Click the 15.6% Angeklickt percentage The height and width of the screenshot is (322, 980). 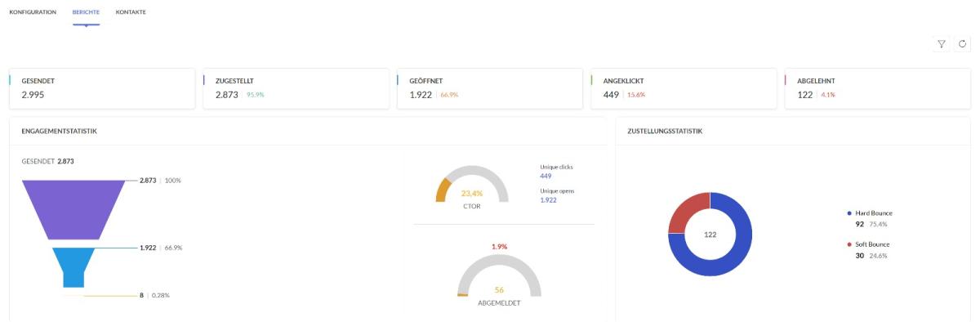(636, 95)
